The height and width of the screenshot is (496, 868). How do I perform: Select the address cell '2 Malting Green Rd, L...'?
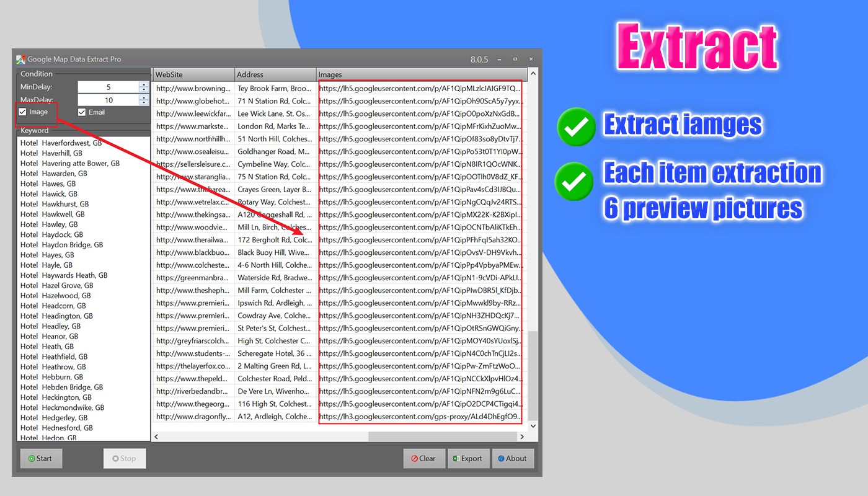pyautogui.click(x=275, y=366)
